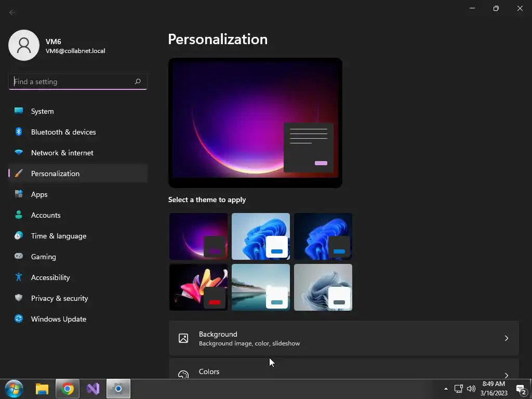Click the Windows Update sync icon
Screen dimensions: 532x399
point(19,318)
